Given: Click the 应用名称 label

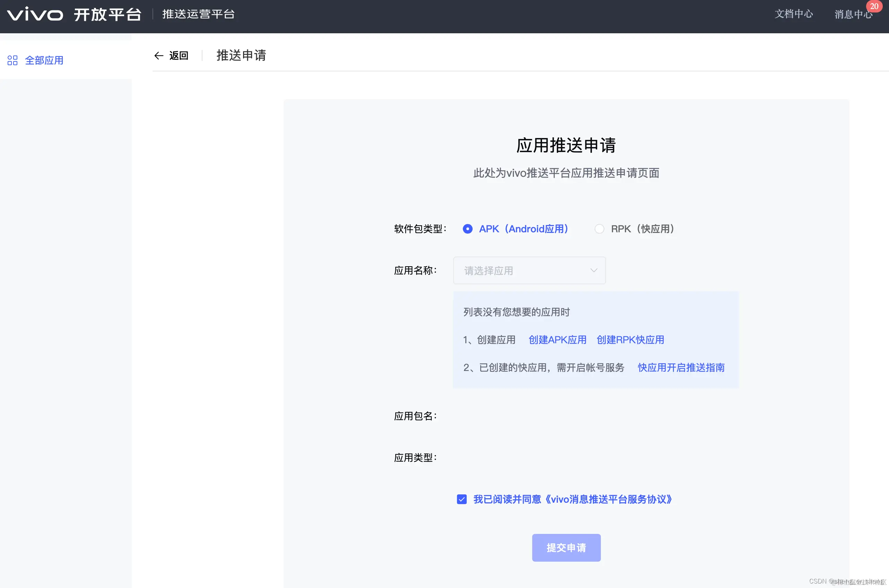Looking at the screenshot, I should [x=415, y=270].
